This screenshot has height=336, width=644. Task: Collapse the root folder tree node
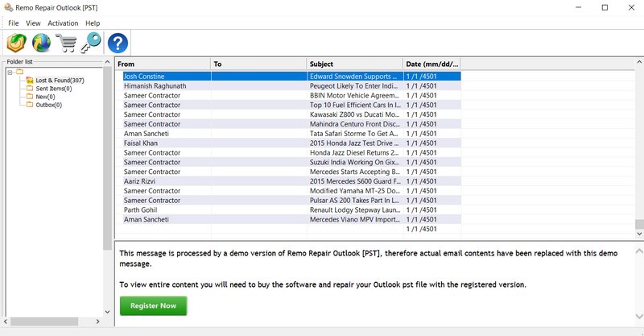tap(9, 72)
